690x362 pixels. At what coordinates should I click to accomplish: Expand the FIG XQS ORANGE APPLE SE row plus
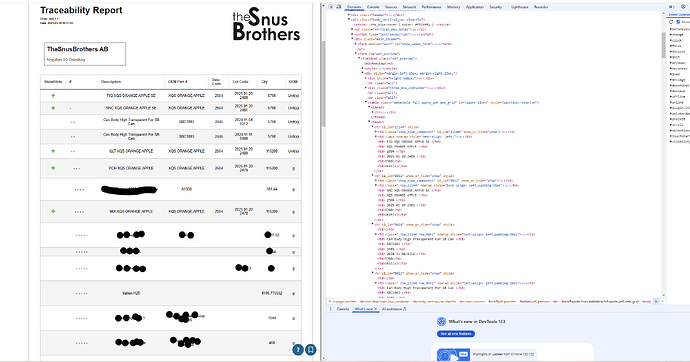coord(53,95)
